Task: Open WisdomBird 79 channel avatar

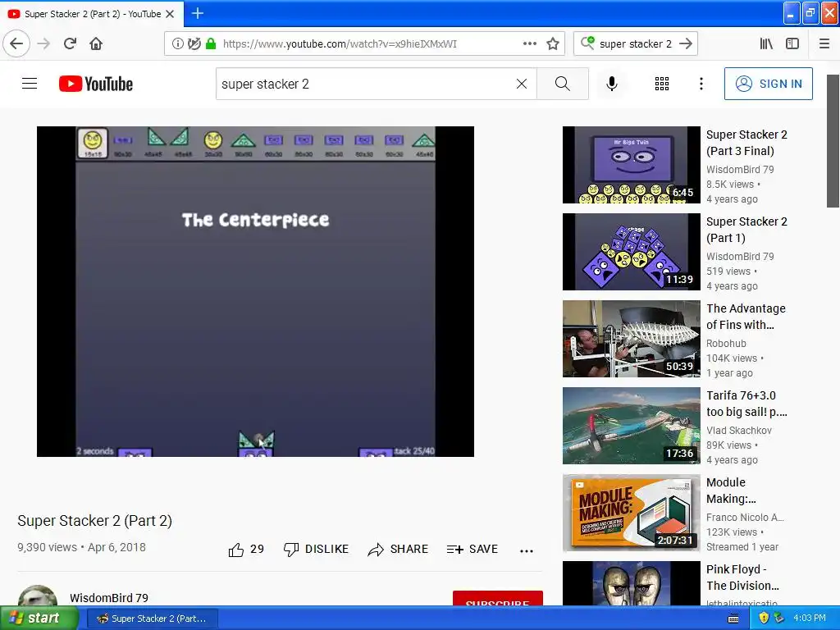Action: coord(38,596)
